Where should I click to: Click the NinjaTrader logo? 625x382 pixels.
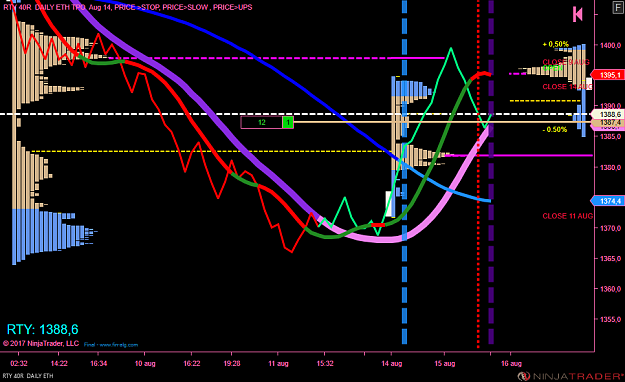(570, 376)
